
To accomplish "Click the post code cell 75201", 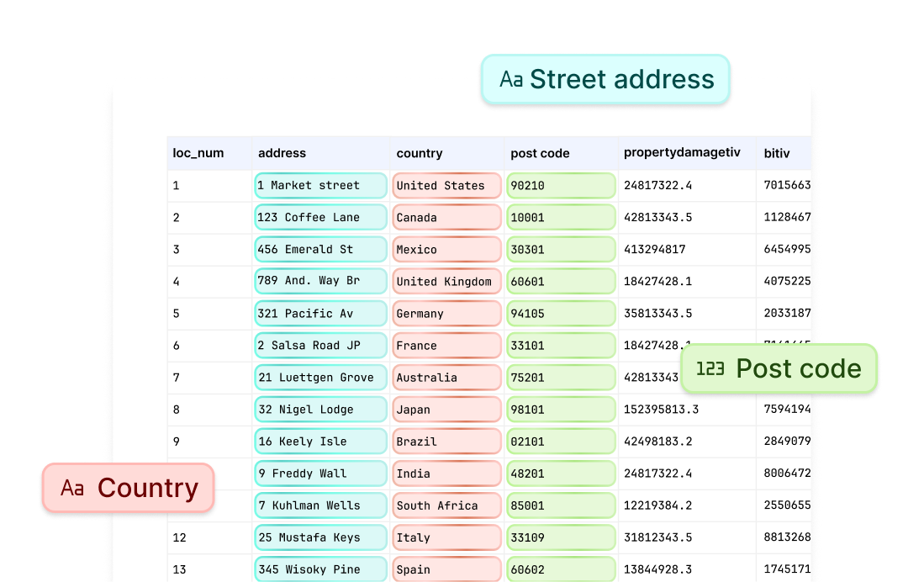I will [561, 377].
